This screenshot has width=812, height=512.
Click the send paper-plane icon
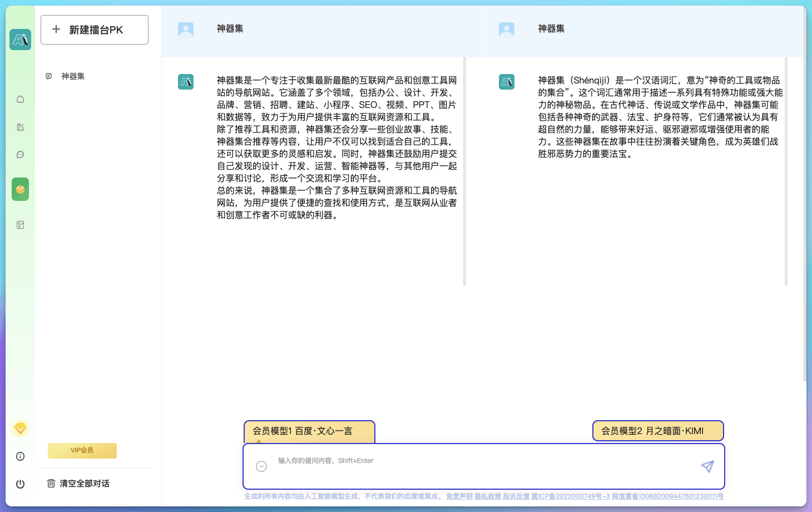(707, 466)
